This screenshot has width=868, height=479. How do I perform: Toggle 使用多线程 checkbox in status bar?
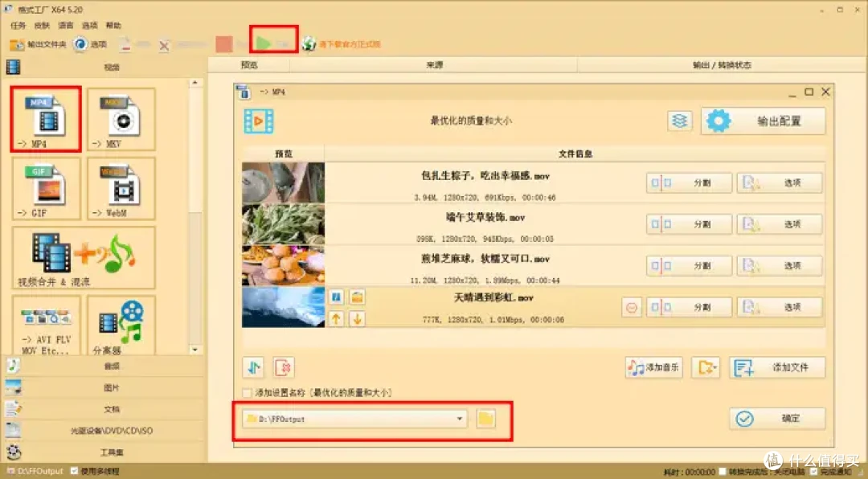[74, 471]
